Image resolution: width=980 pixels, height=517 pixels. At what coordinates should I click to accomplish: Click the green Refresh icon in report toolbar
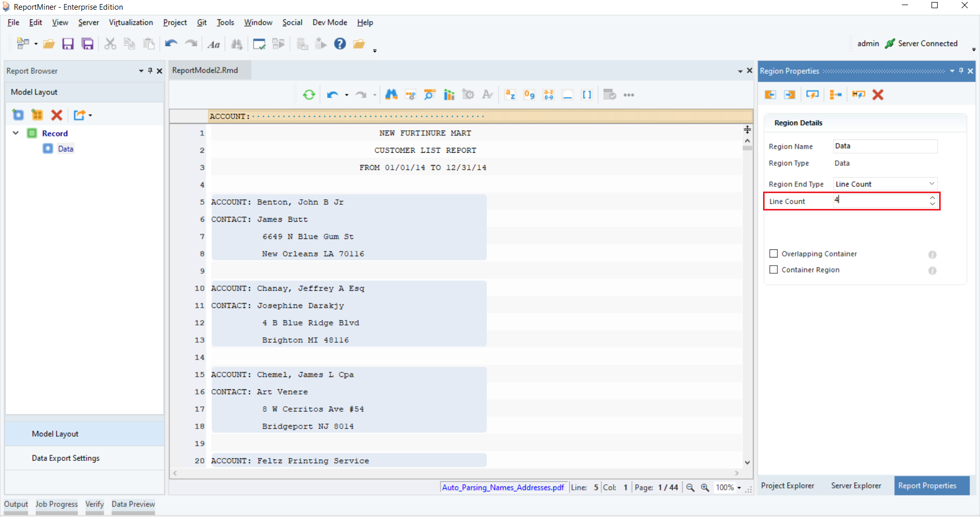309,95
